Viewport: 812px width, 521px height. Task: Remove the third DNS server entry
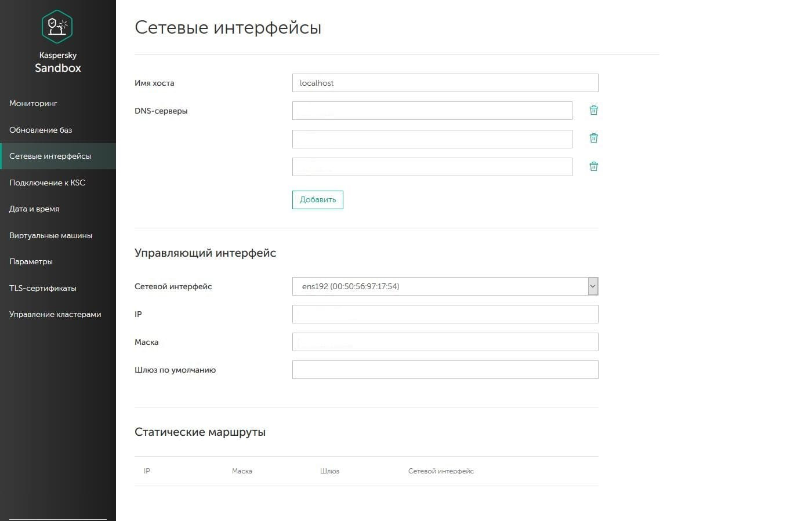pos(593,166)
